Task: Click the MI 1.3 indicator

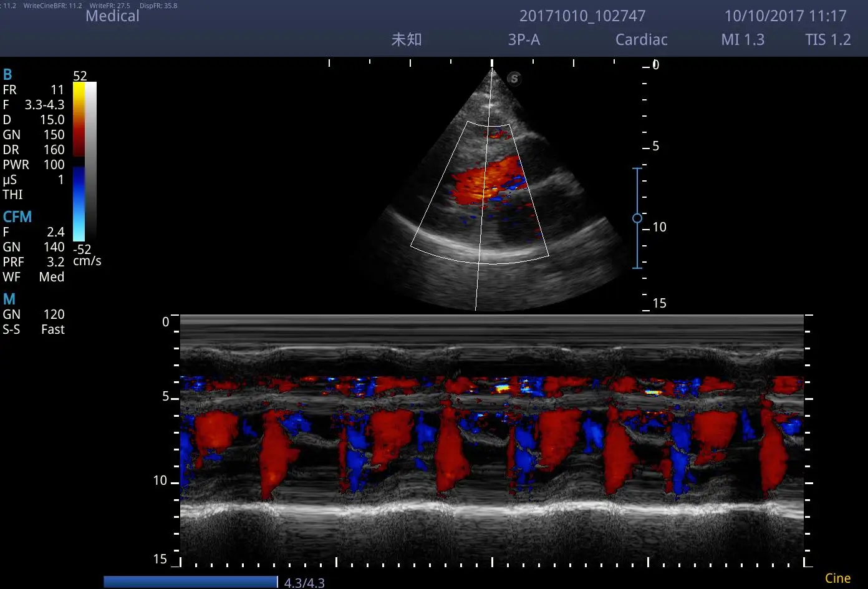Action: click(742, 39)
